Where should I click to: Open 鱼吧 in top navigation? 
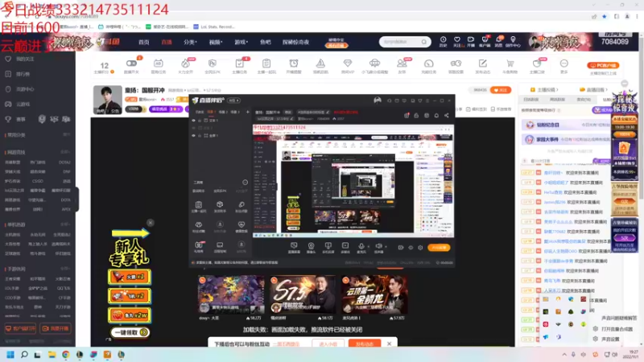point(266,42)
